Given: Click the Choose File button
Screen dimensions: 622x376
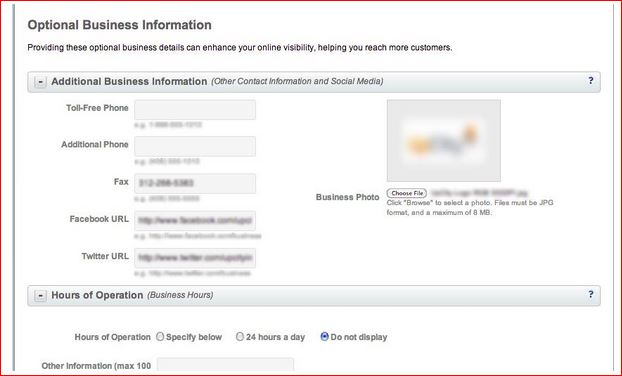Looking at the screenshot, I should 407,193.
